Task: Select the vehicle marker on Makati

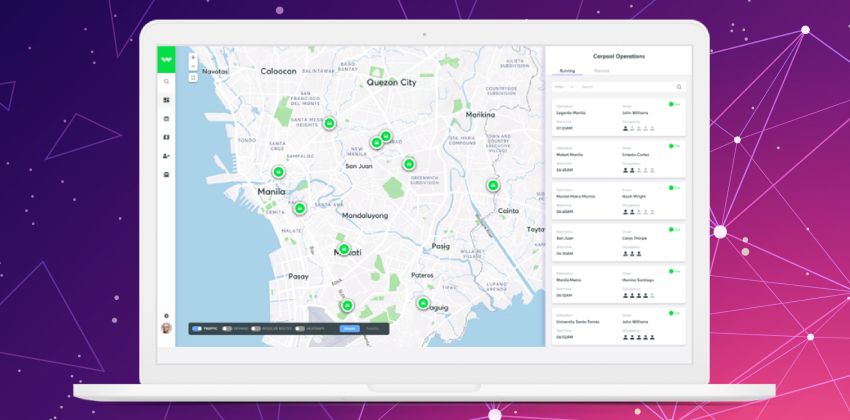Action: point(344,249)
